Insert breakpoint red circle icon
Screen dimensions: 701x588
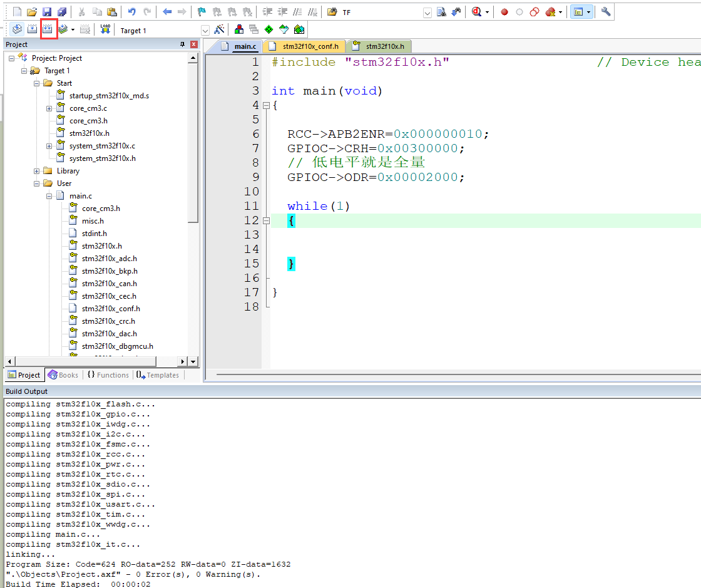point(504,12)
